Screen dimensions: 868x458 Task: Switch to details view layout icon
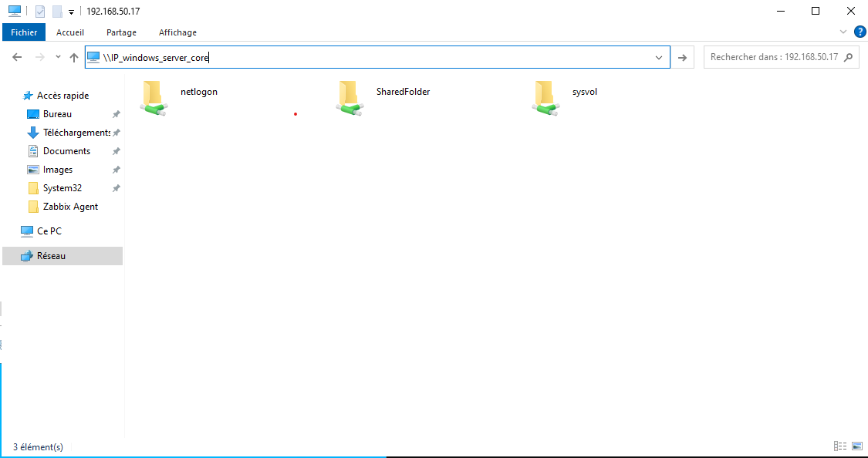tap(839, 446)
